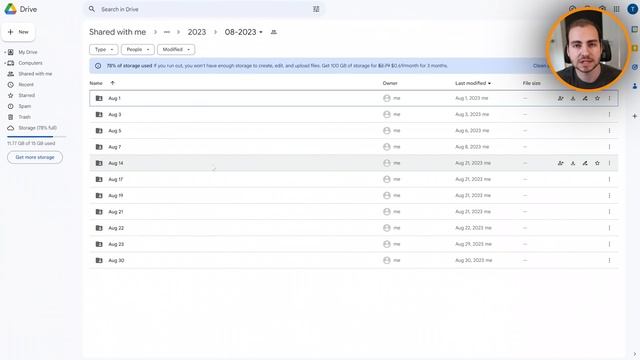Open Trash in the sidebar
The width and height of the screenshot is (640, 360).
coord(24,117)
